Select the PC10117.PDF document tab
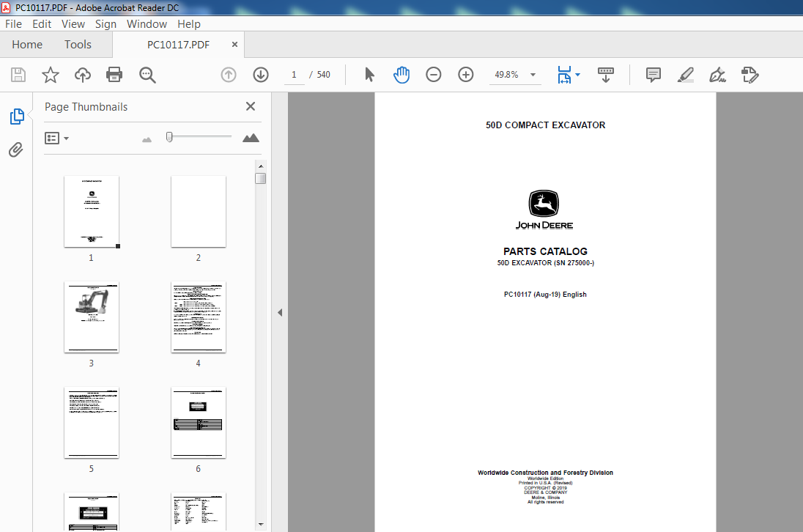The height and width of the screenshot is (532, 803). (178, 45)
